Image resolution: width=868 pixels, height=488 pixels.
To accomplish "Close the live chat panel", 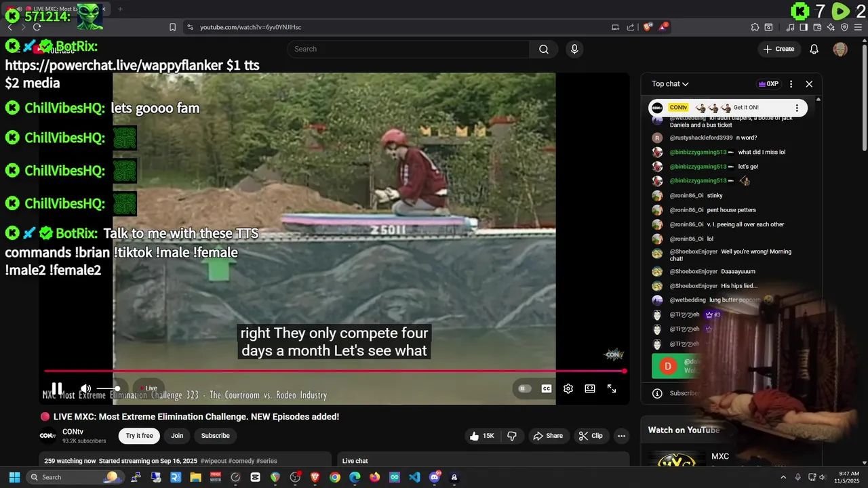I will point(809,84).
